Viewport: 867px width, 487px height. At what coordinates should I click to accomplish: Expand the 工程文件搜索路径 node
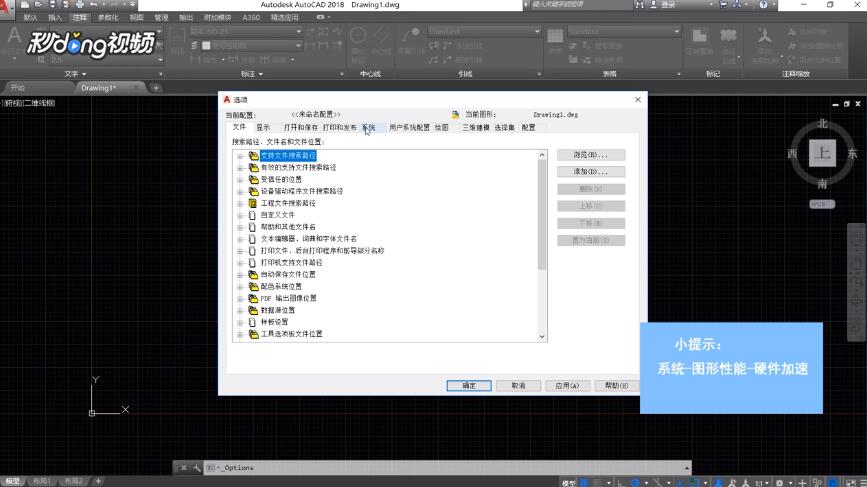coord(240,203)
